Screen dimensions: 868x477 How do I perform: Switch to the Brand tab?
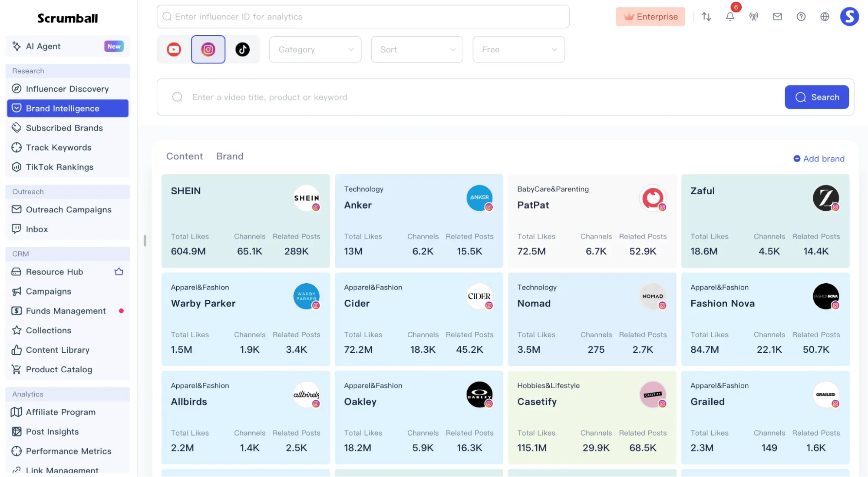coord(230,156)
